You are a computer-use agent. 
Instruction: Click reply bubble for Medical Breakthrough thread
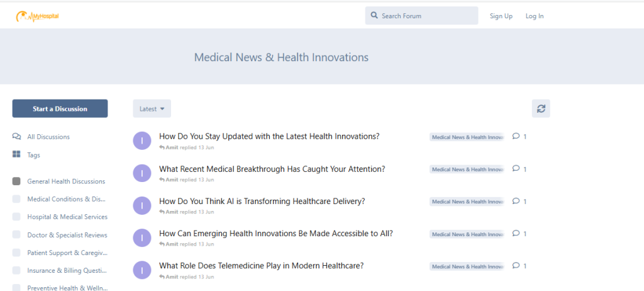(516, 169)
